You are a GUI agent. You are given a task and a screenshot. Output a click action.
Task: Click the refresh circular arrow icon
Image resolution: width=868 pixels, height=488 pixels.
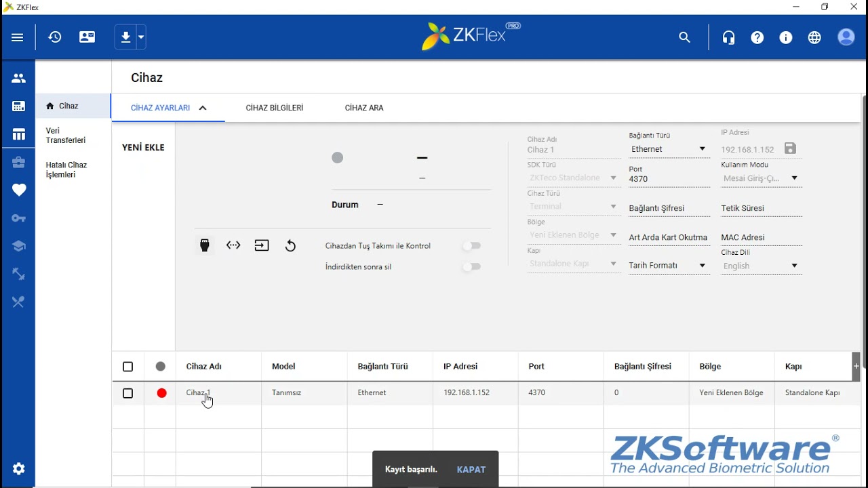290,246
